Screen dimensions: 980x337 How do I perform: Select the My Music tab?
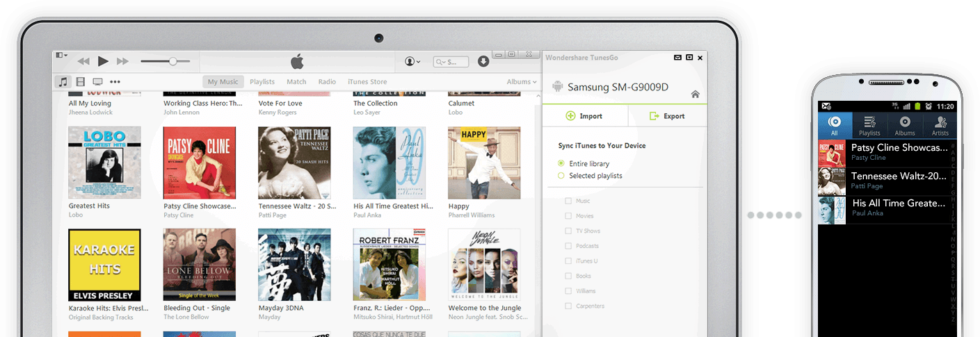pyautogui.click(x=223, y=82)
